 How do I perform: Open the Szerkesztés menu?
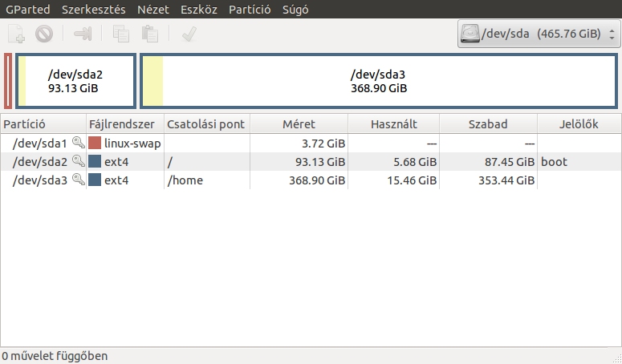pyautogui.click(x=94, y=10)
